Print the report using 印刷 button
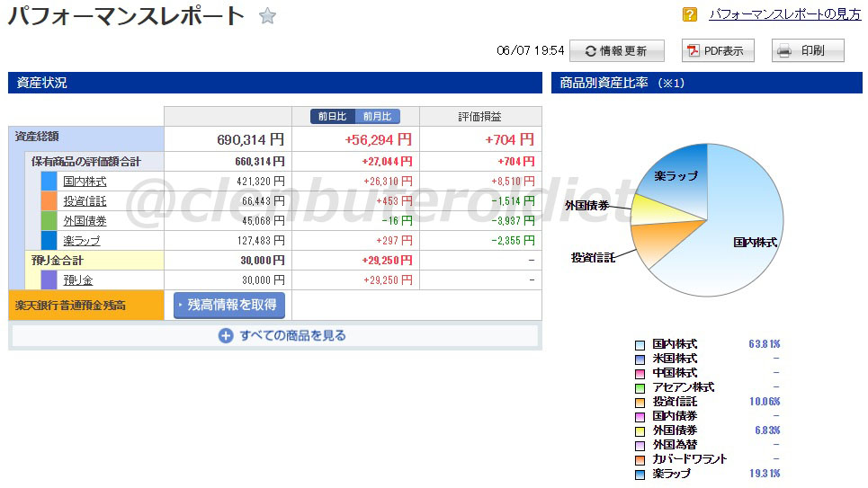The width and height of the screenshot is (868, 488). click(809, 51)
